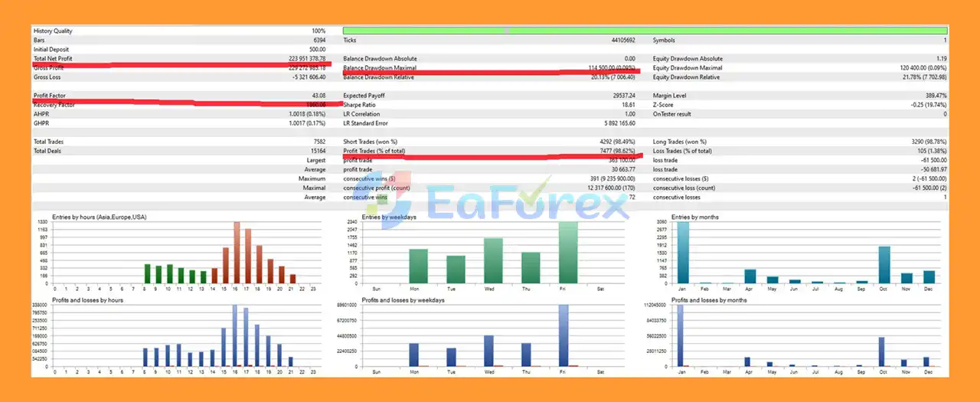Select the OnTester result label
Screen dimensions: 980x402
point(673,113)
